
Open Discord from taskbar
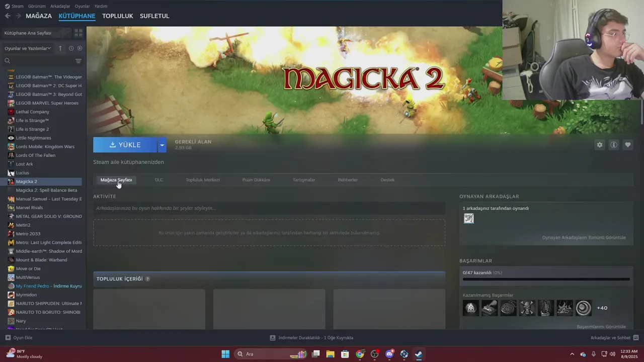389,354
